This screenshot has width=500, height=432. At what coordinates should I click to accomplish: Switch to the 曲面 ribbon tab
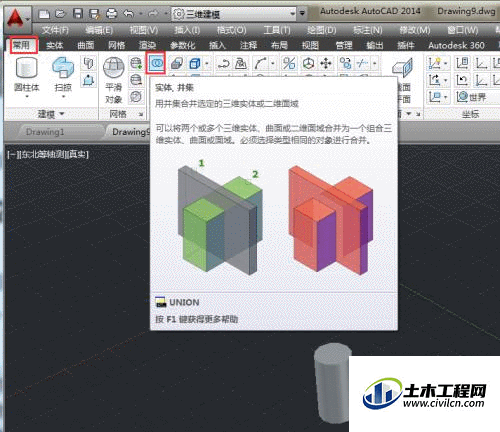86,45
